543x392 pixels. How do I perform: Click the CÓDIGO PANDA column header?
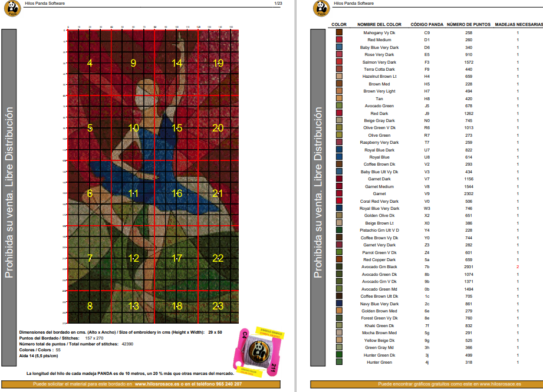tap(427, 25)
